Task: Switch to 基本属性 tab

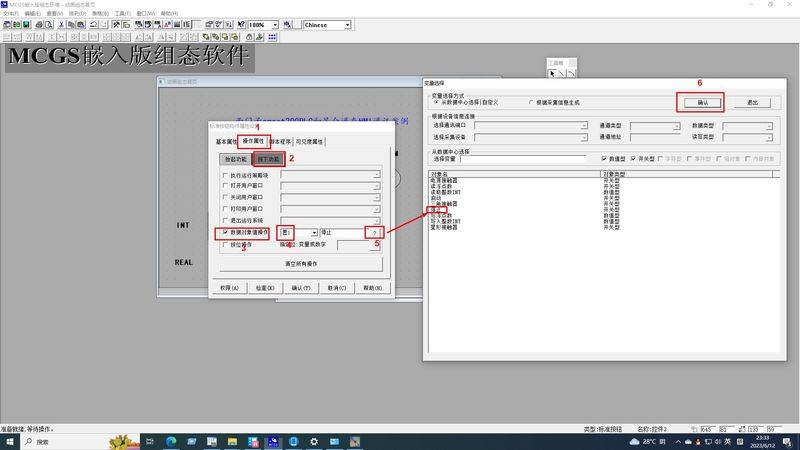Action: (x=226, y=142)
